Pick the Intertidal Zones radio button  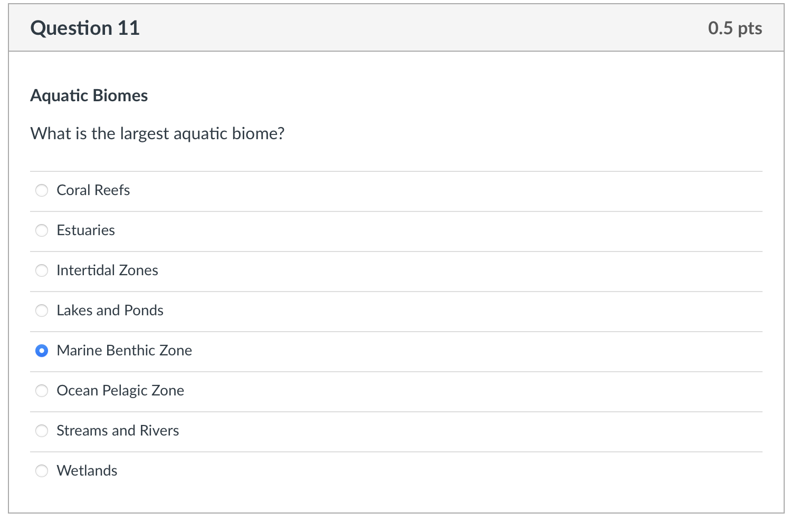coord(42,270)
